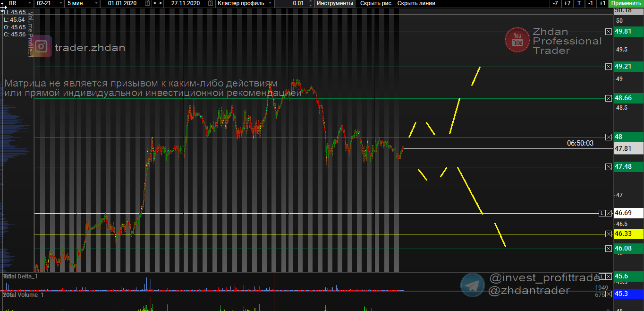Open the 02-21 contract dropdown
Screen dimensions: 644x311
50,3
